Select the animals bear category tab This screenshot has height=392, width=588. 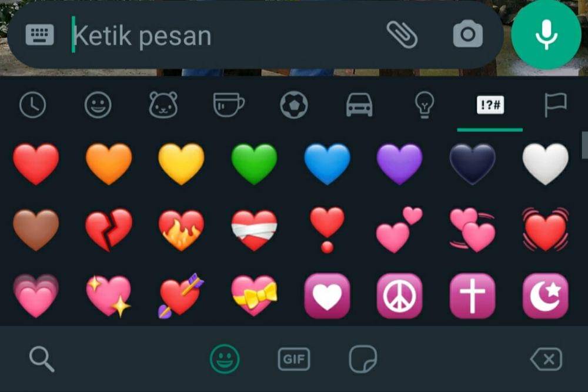(x=163, y=105)
